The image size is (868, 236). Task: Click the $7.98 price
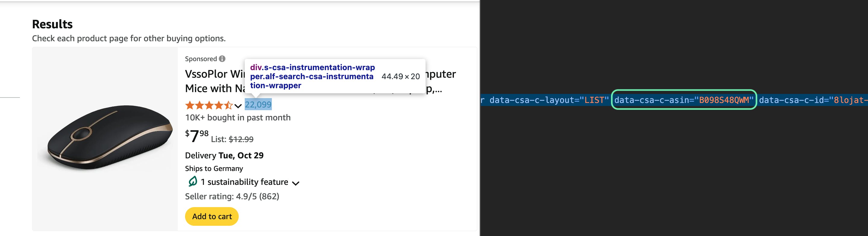coord(197,136)
